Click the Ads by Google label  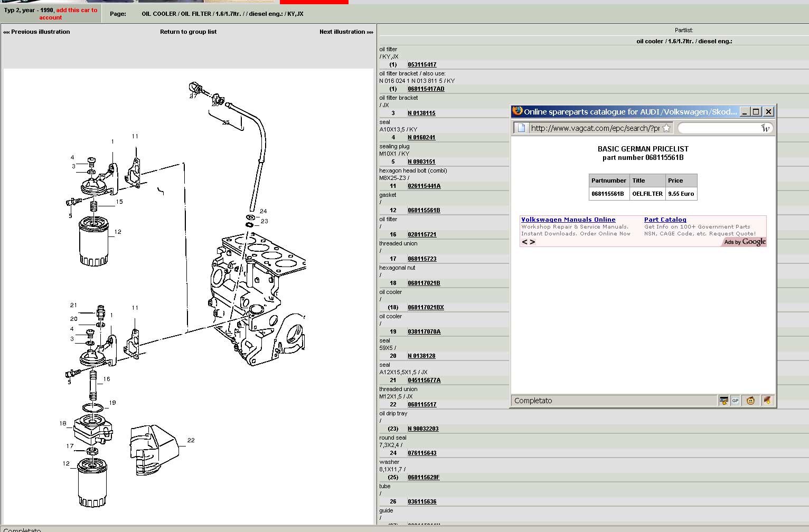[x=745, y=242]
